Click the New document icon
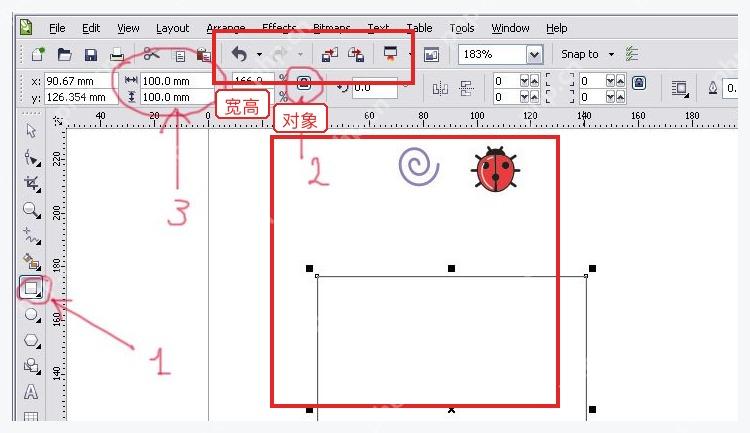This screenshot has height=433, width=750. coord(38,55)
